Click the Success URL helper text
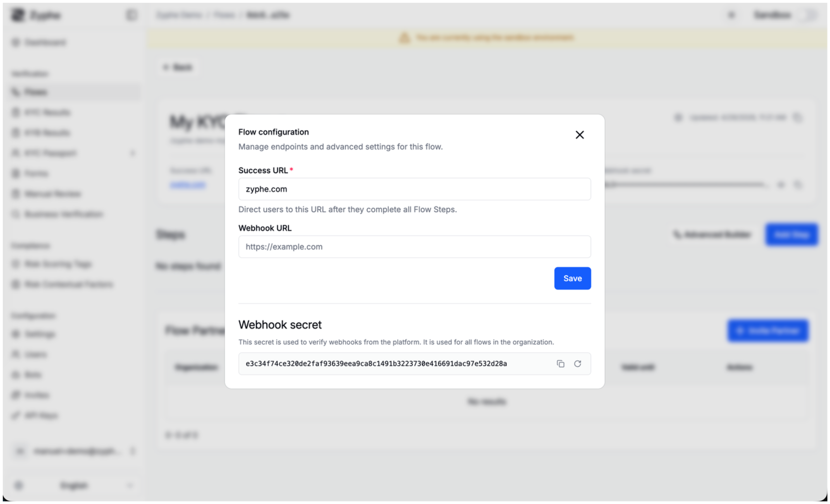The height and width of the screenshot is (504, 830). pyautogui.click(x=347, y=209)
